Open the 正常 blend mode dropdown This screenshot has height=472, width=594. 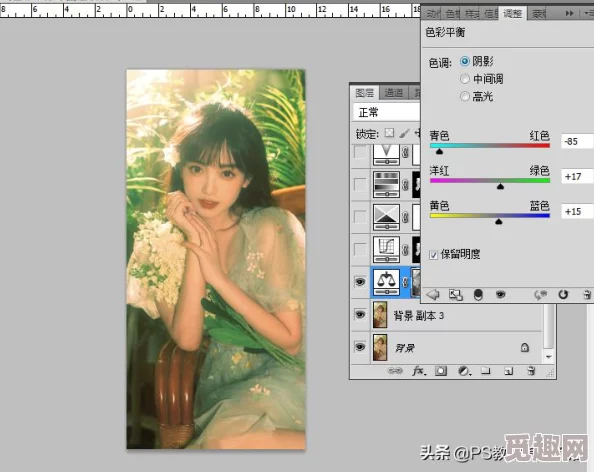[x=386, y=112]
